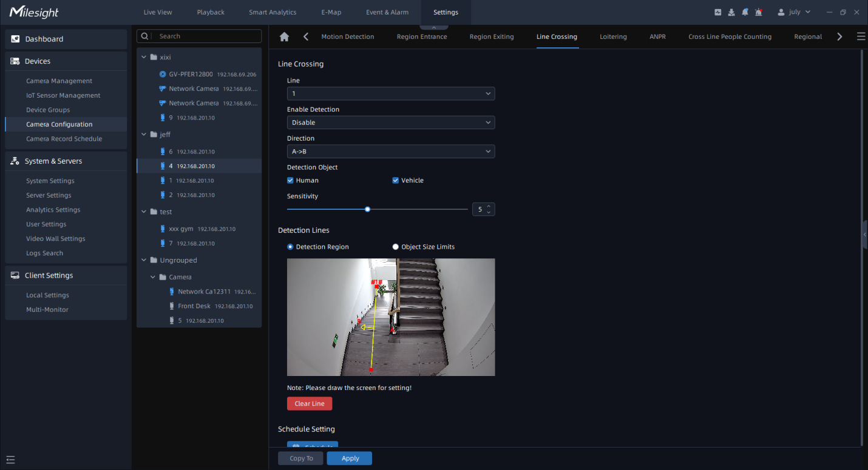Open the download manager icon in title bar

tap(731, 12)
